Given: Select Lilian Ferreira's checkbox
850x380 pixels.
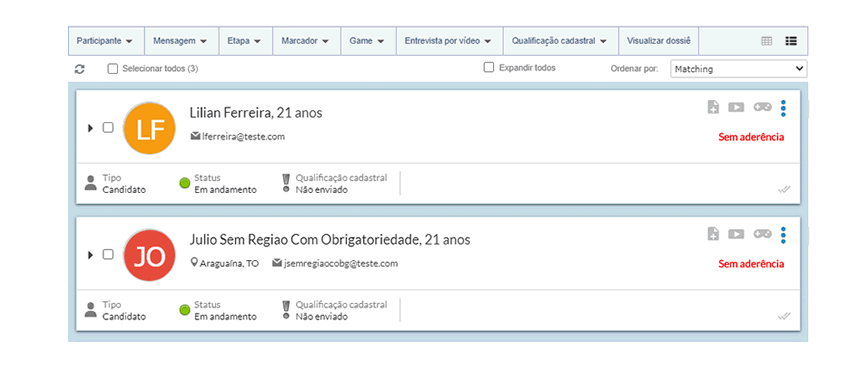Looking at the screenshot, I should click(108, 128).
